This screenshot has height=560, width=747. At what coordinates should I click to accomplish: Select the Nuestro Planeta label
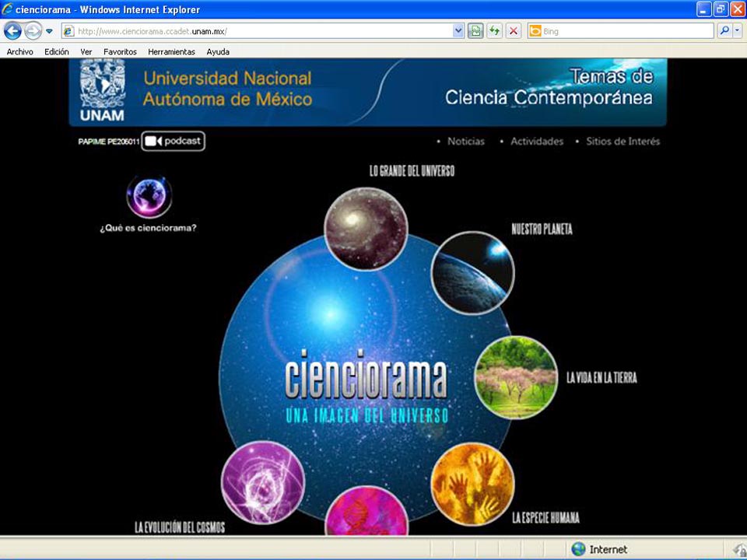click(x=542, y=229)
